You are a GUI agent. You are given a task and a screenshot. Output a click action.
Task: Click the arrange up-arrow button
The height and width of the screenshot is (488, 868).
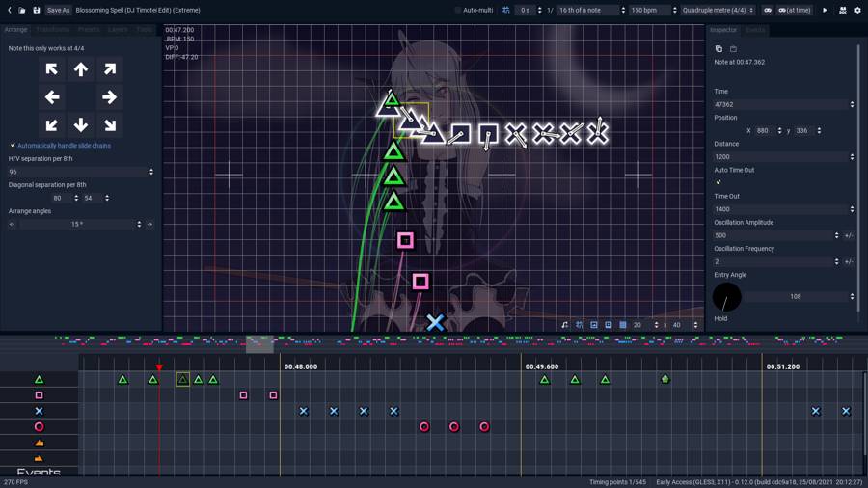tap(81, 68)
